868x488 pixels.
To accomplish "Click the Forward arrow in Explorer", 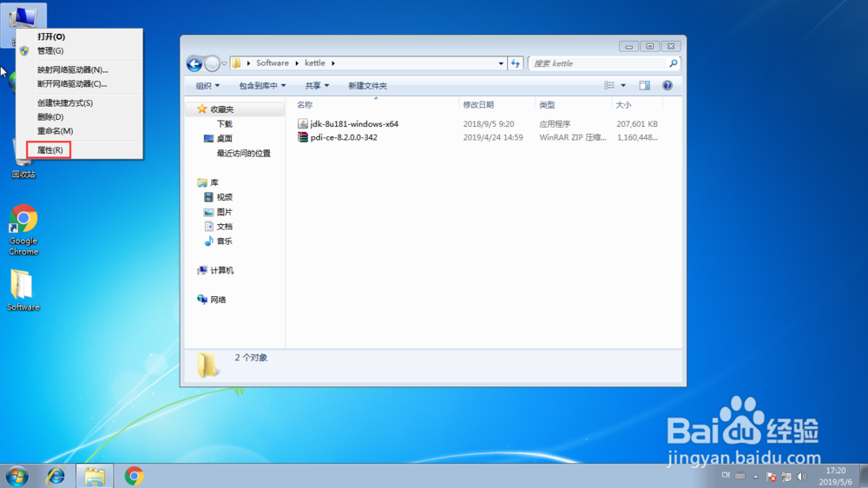I will click(x=212, y=63).
